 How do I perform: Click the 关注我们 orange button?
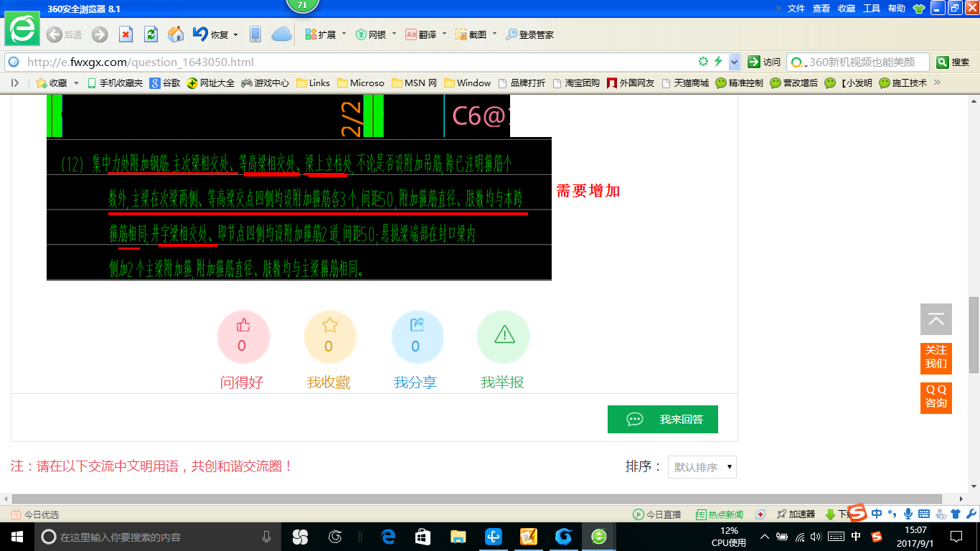pos(936,358)
